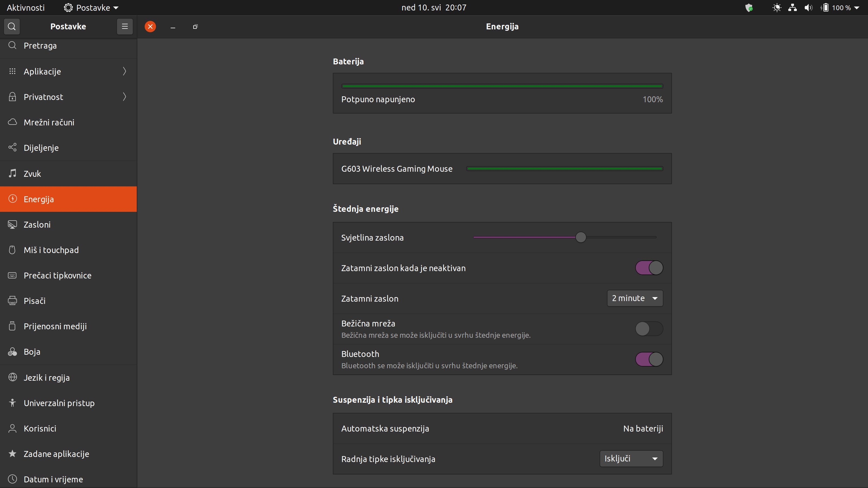Click the music note icon for Zvuk
Image resolution: width=868 pixels, height=488 pixels.
click(12, 173)
